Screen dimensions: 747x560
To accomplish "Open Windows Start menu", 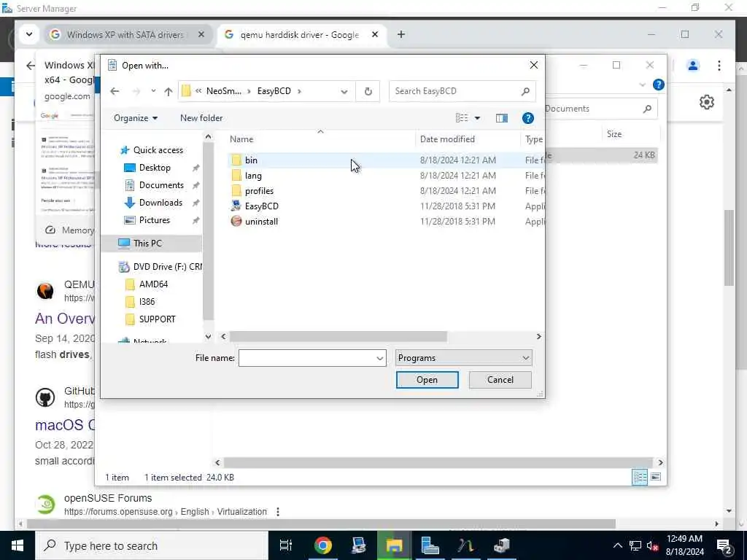I will (x=18, y=545).
